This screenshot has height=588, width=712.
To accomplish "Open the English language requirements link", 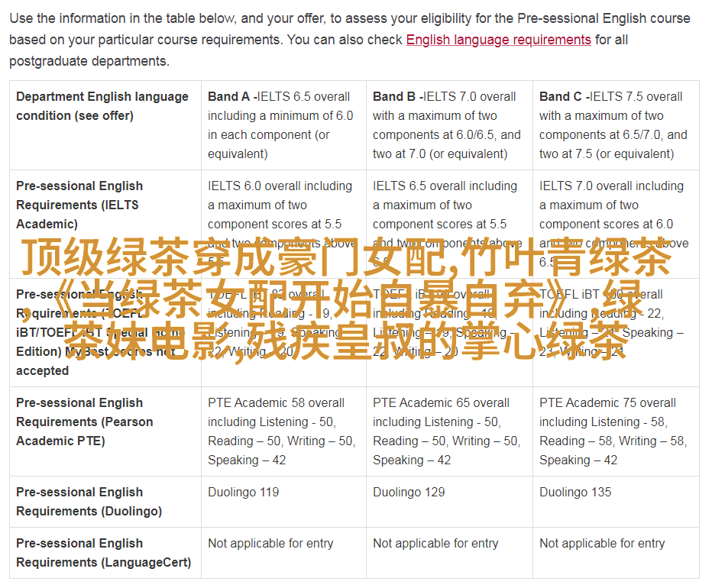I will click(498, 40).
